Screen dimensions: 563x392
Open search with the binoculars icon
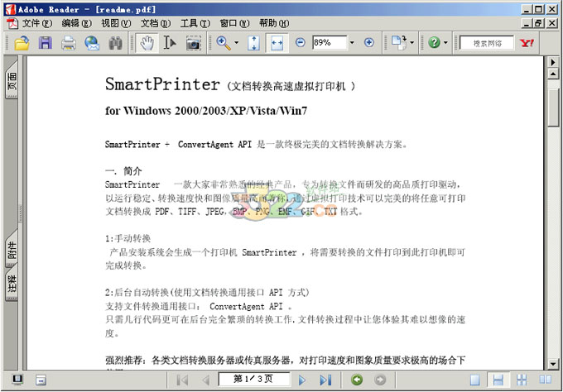(x=115, y=43)
